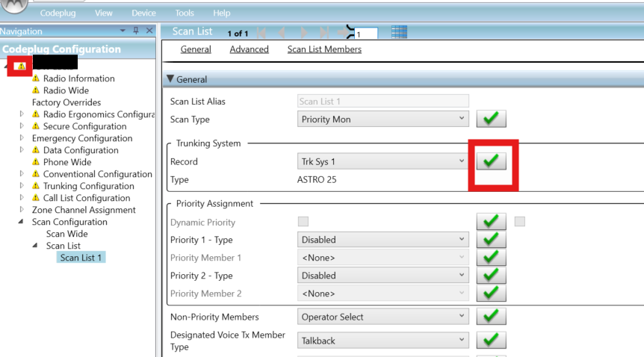644x357 pixels.
Task: Click Priority Member 1 green checkmark
Action: 491,257
